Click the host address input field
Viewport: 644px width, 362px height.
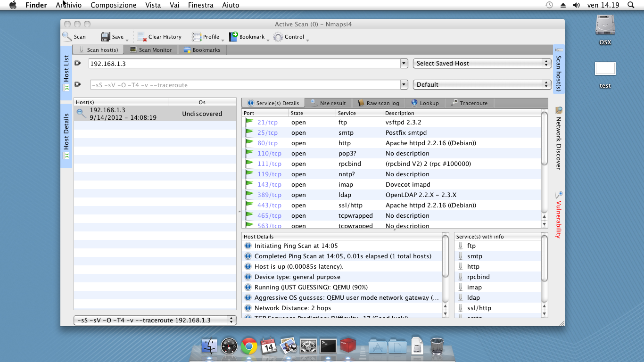point(243,64)
